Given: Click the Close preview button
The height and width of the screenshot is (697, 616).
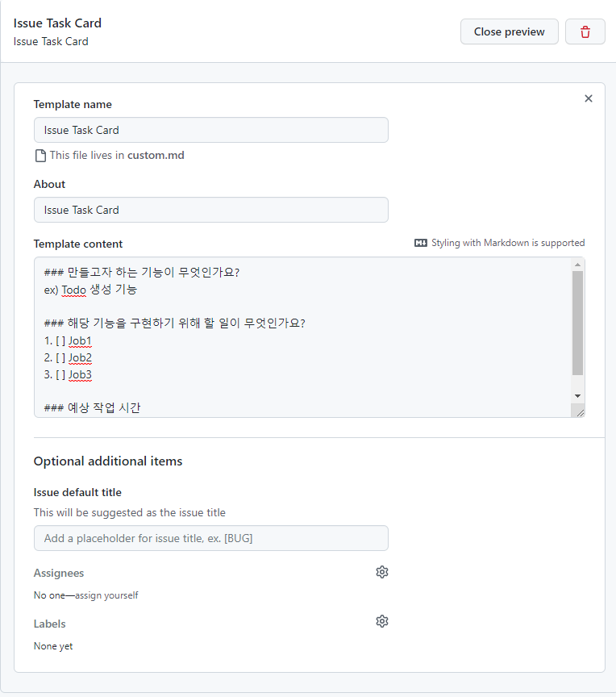Looking at the screenshot, I should click(x=509, y=31).
